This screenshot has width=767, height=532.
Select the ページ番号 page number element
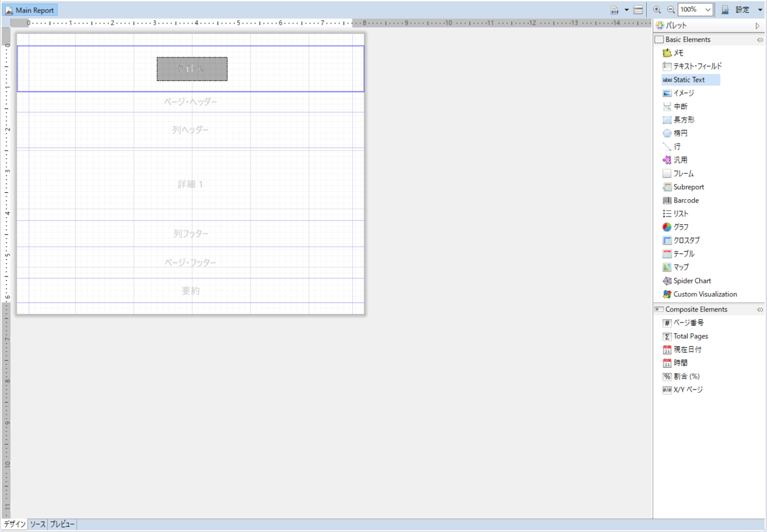click(684, 323)
